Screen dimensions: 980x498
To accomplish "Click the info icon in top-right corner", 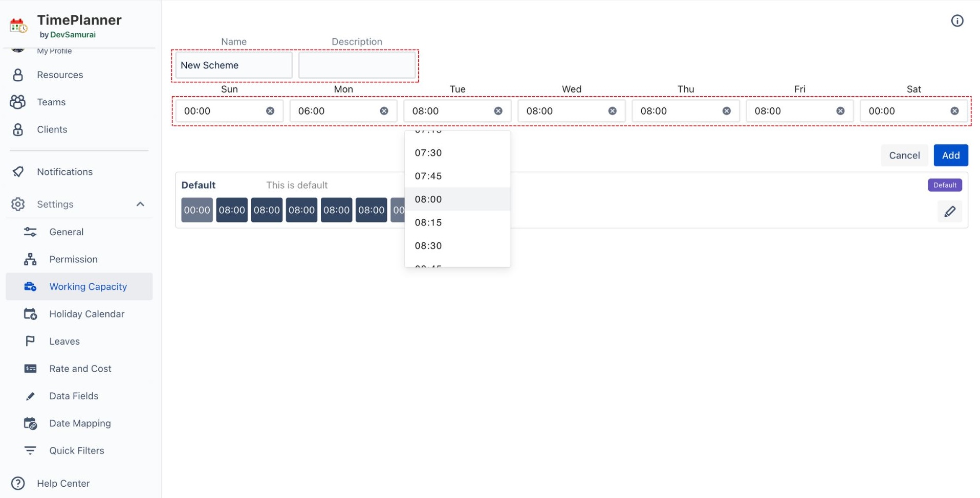I will click(957, 20).
